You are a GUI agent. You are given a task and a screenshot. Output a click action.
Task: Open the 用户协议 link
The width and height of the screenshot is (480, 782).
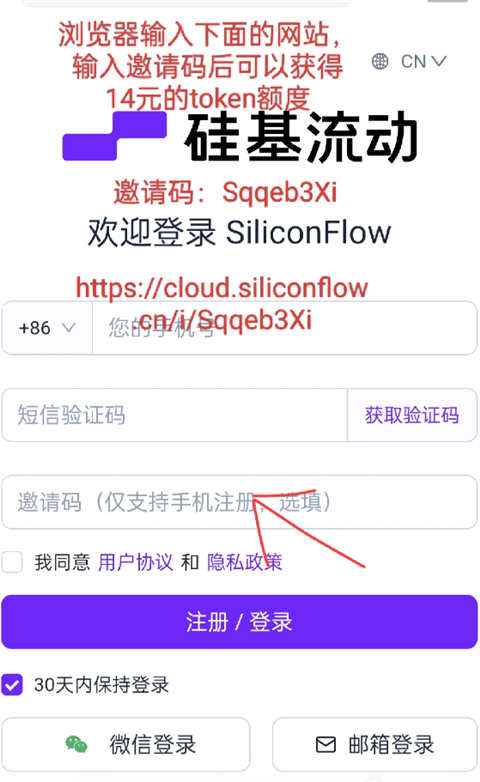point(135,562)
